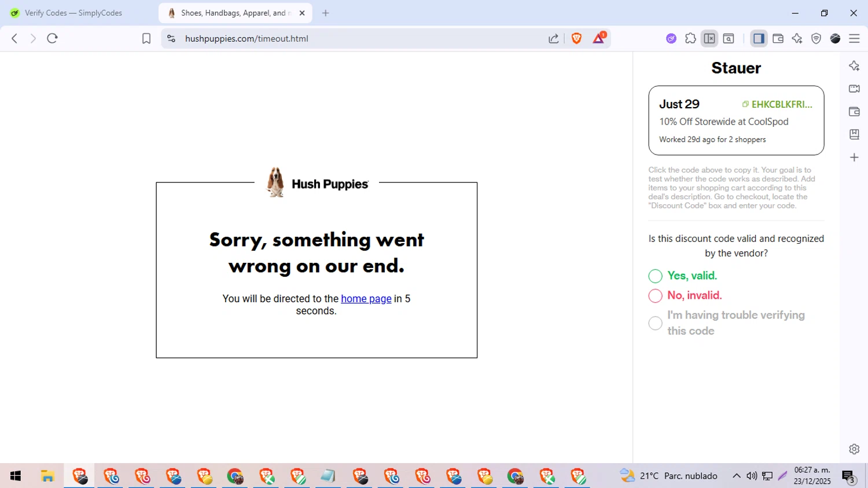Open the wallet icon in sidebar strip
Image resolution: width=868 pixels, height=488 pixels.
click(854, 112)
